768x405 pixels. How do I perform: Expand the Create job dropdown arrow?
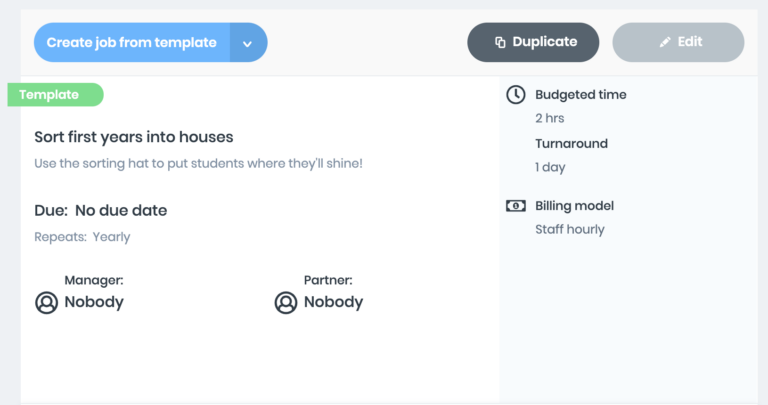[248, 43]
